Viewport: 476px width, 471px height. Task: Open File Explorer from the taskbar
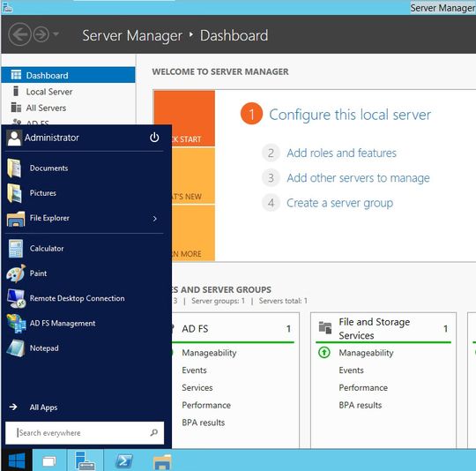[162, 461]
